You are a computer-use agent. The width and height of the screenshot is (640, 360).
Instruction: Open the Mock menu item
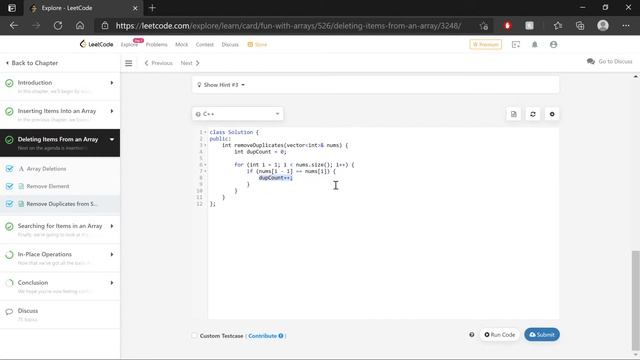(182, 44)
